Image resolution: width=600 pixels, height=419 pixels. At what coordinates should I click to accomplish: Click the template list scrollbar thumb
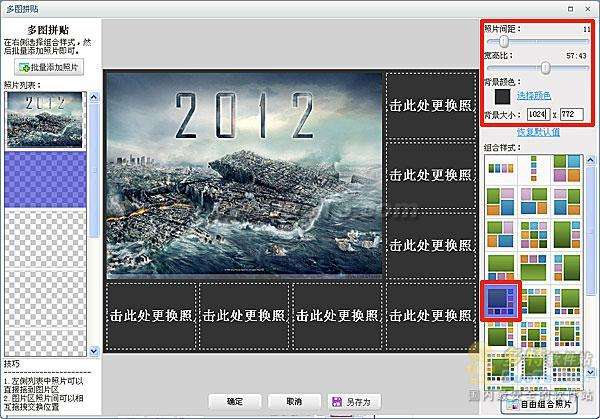[x=590, y=230]
